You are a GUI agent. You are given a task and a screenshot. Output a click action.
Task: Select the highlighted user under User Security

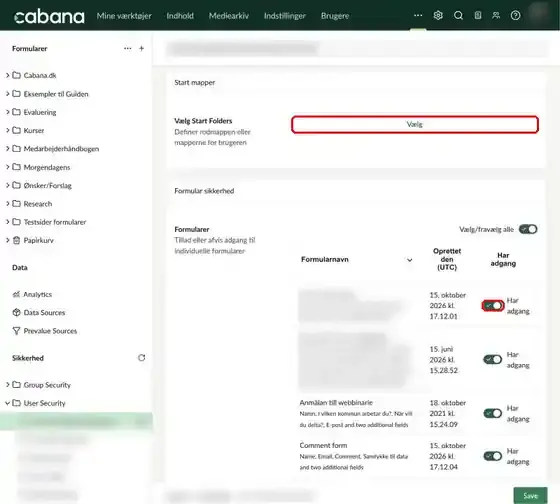tap(76, 421)
